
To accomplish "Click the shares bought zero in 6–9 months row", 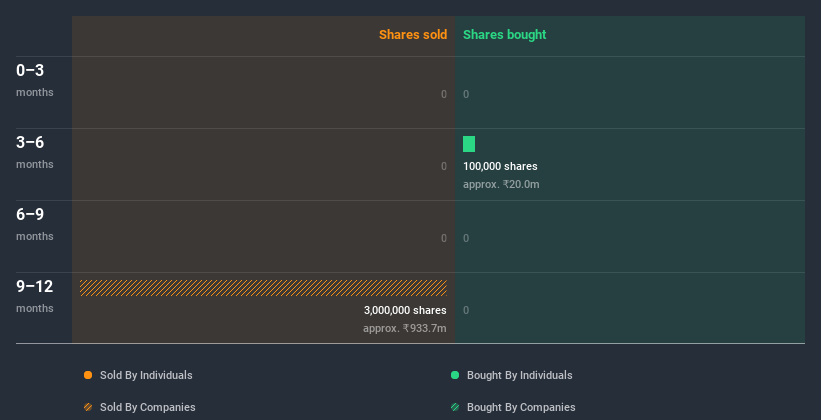I will (466, 238).
